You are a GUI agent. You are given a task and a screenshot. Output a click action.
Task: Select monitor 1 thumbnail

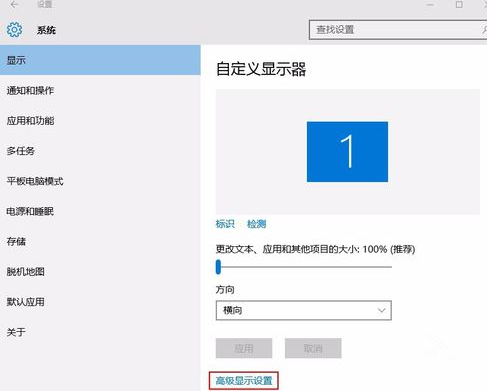347,152
